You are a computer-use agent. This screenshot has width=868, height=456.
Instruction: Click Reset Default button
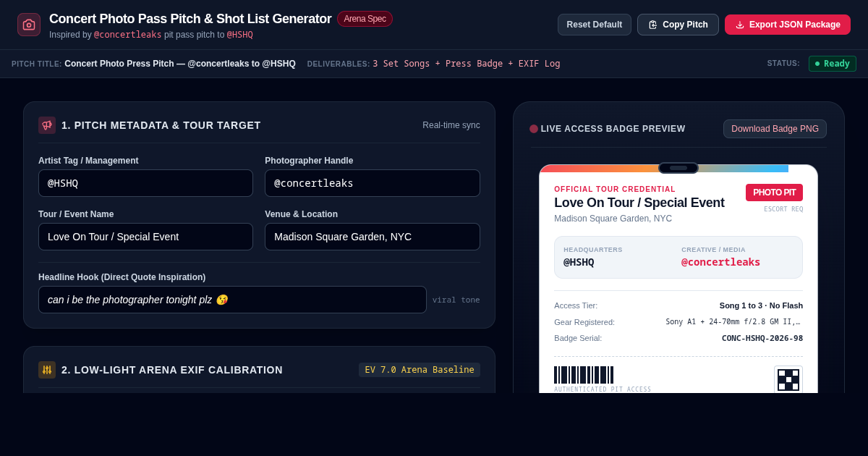pyautogui.click(x=595, y=25)
